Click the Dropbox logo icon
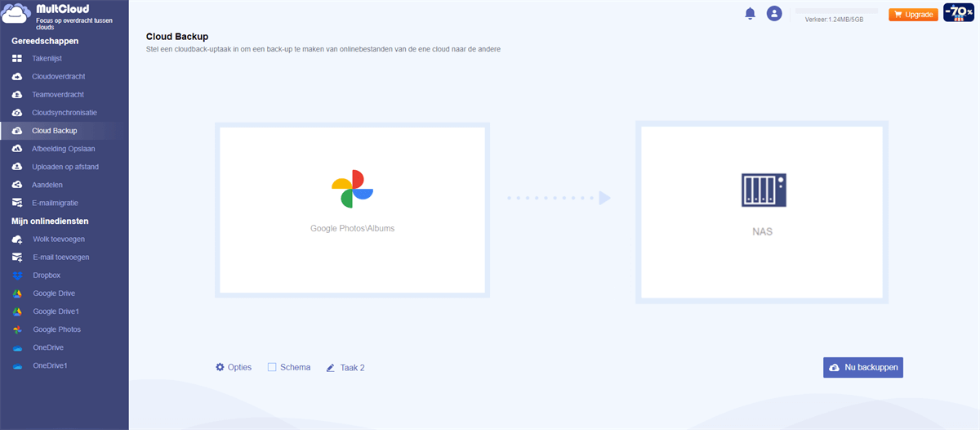Image resolution: width=980 pixels, height=430 pixels. coord(17,275)
